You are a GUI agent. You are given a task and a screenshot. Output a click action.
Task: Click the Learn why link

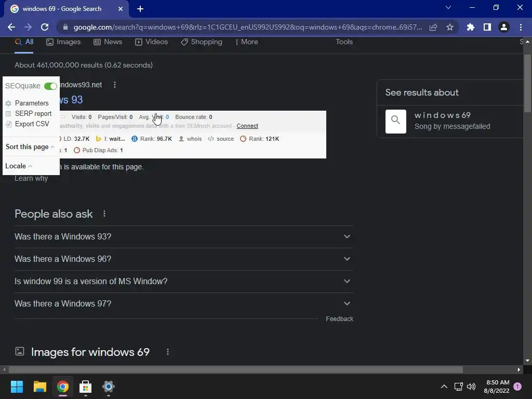tap(31, 179)
